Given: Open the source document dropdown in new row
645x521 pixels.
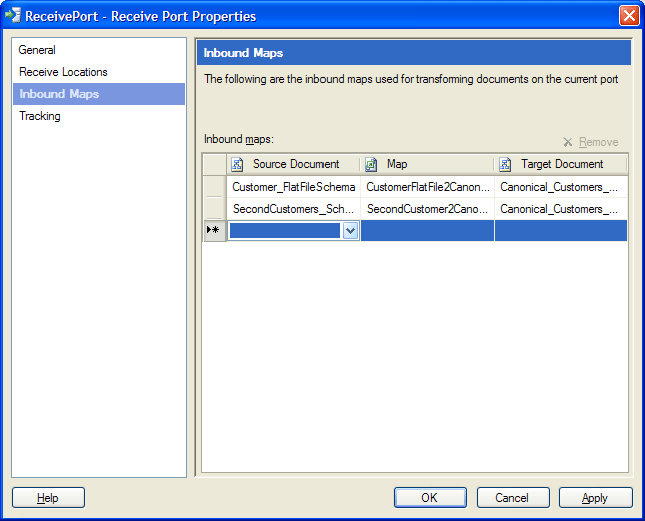Looking at the screenshot, I should point(350,231).
